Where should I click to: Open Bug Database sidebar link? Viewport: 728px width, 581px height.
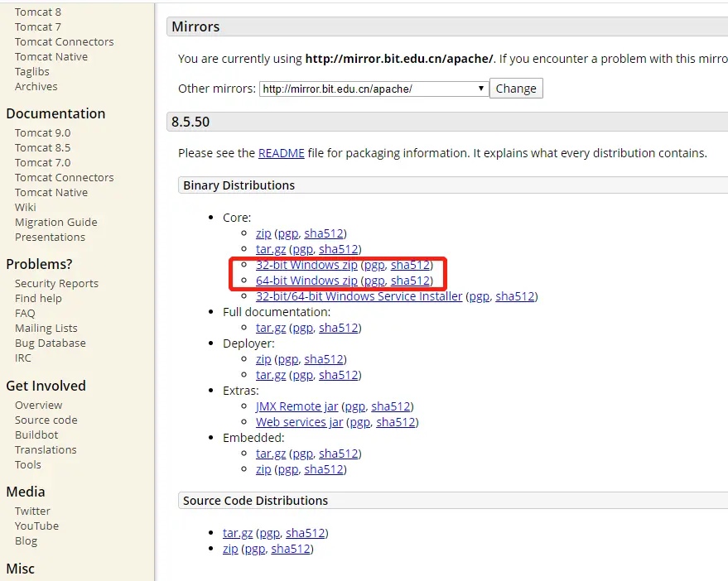[51, 343]
